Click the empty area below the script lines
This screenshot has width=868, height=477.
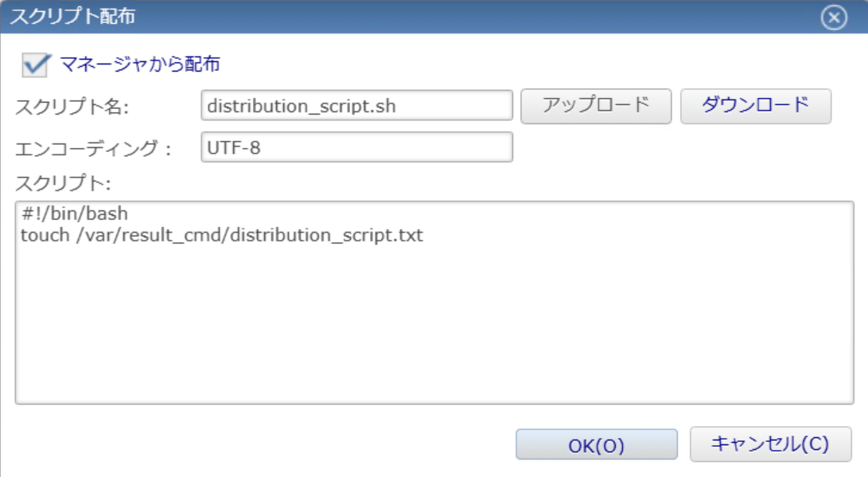tap(434, 334)
